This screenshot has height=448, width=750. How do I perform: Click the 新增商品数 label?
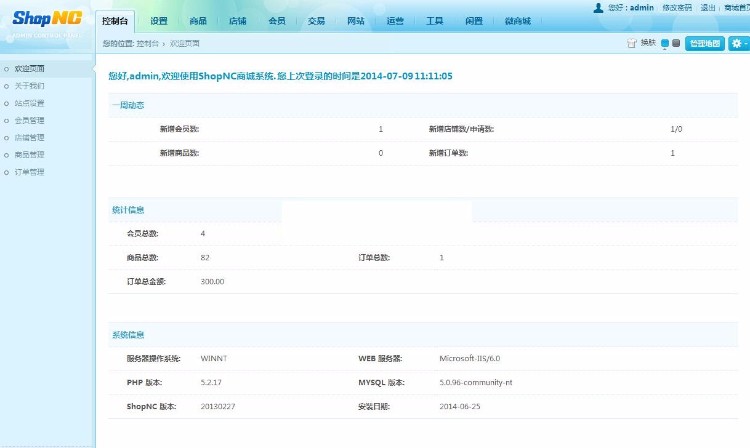(x=179, y=153)
